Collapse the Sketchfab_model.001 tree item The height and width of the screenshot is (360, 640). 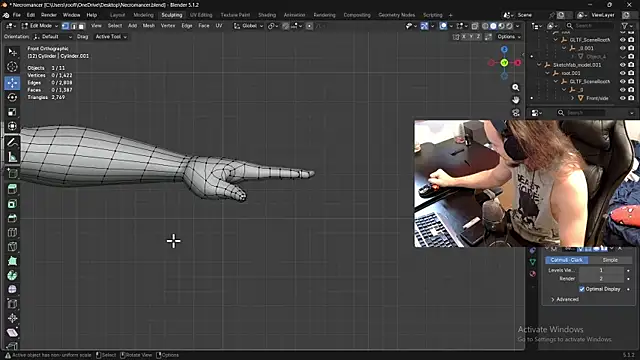coord(539,65)
